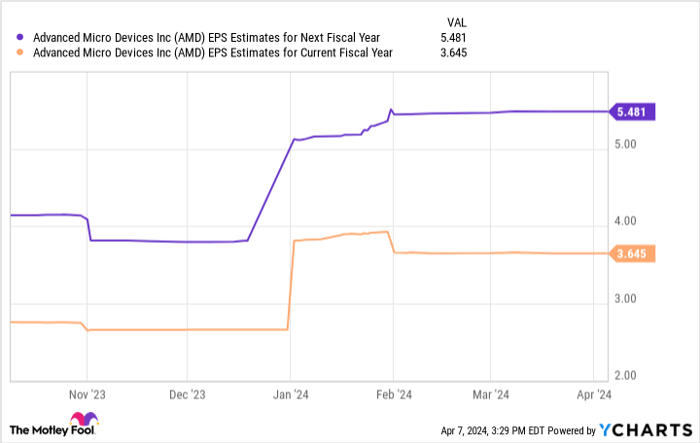Image resolution: width=700 pixels, height=443 pixels.
Task: Click the YCharts logo
Action: 641,430
